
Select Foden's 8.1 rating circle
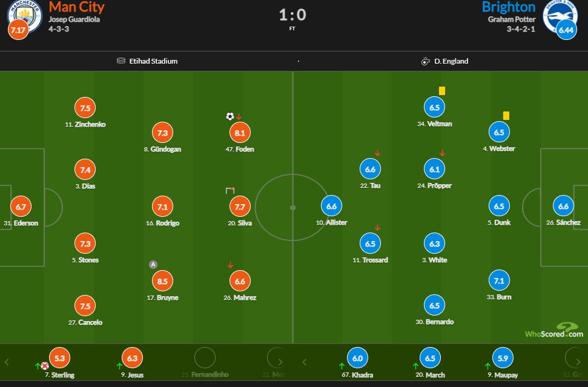[240, 133]
